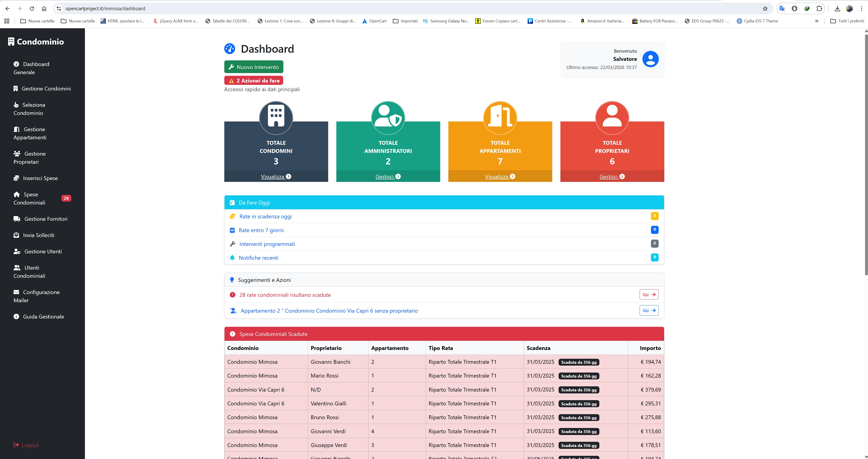868x459 pixels.
Task: Click the blue user avatar icon
Action: 650,59
